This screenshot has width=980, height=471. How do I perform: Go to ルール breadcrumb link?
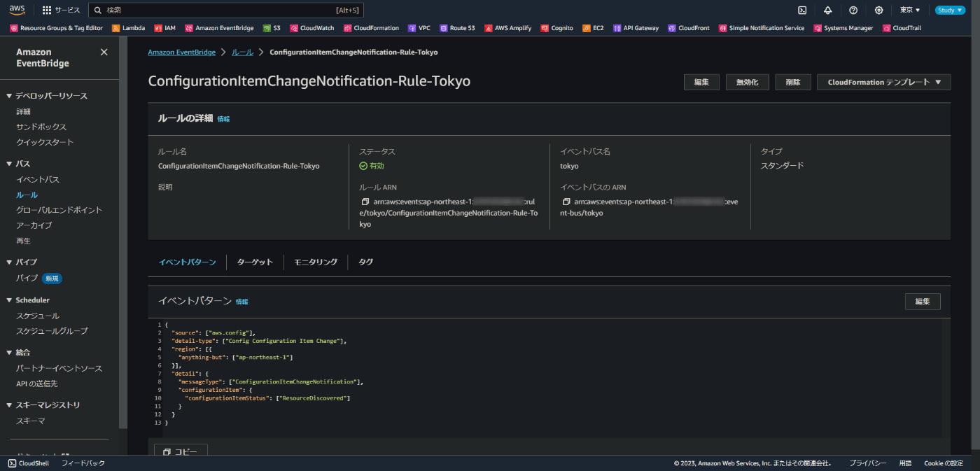(x=242, y=52)
